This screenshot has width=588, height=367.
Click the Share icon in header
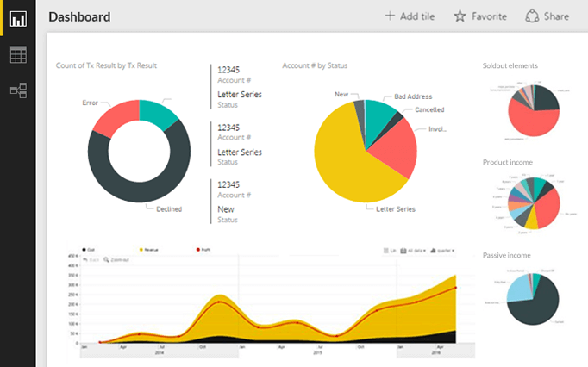532,16
